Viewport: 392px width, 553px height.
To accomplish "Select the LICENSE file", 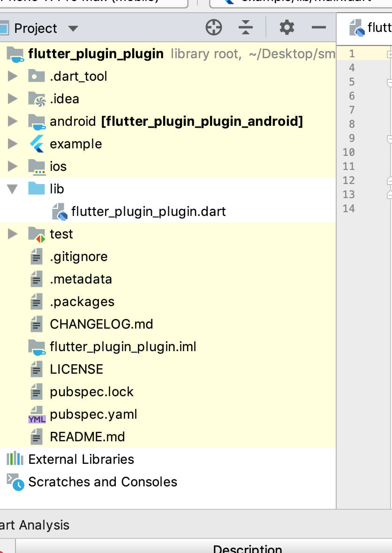I will coord(76,369).
